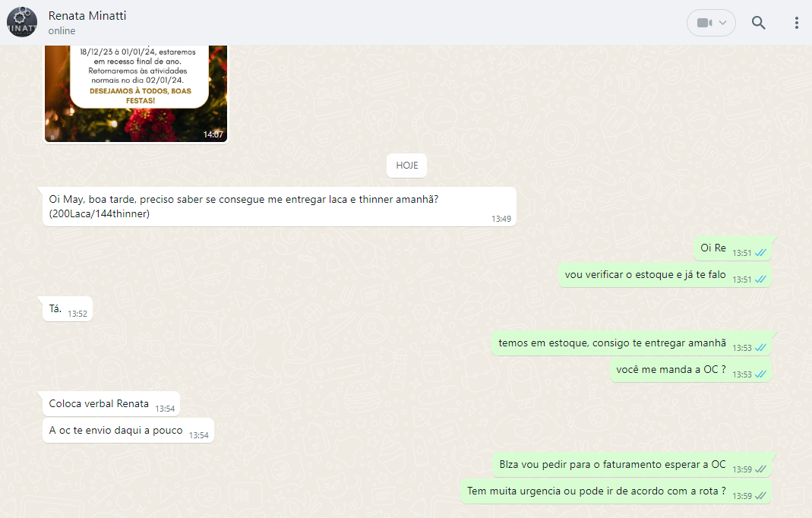Open the contact name Renata Minatti
This screenshot has height=518, width=812.
pos(87,15)
